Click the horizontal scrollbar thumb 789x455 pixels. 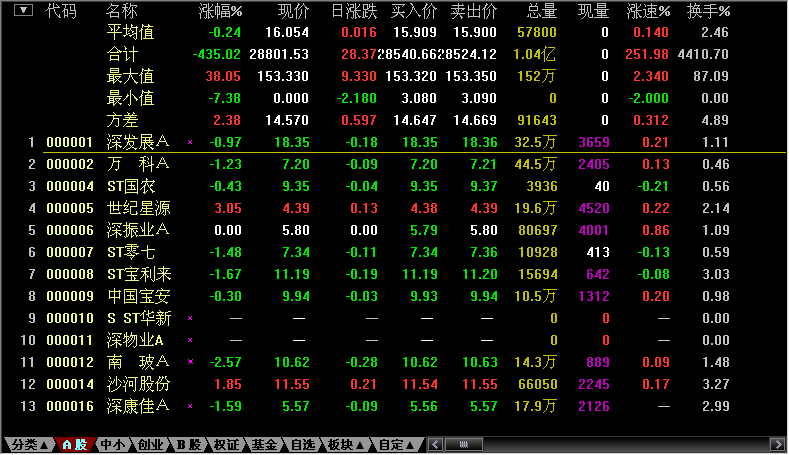pos(463,445)
